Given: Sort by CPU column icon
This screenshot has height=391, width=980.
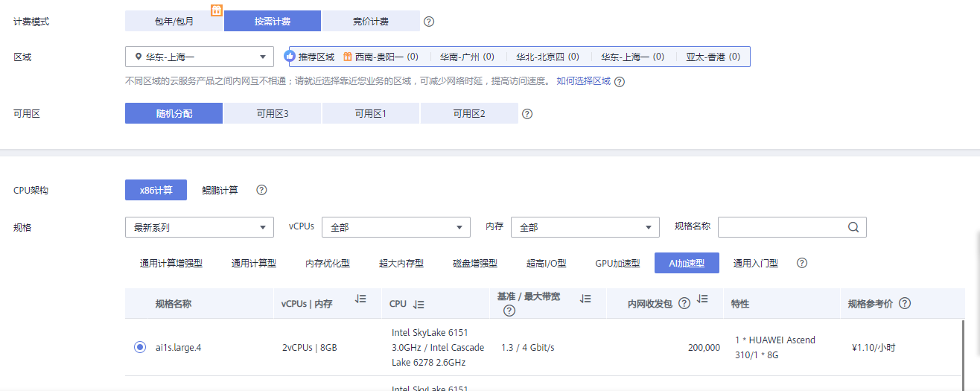Looking at the screenshot, I should click(x=419, y=304).
